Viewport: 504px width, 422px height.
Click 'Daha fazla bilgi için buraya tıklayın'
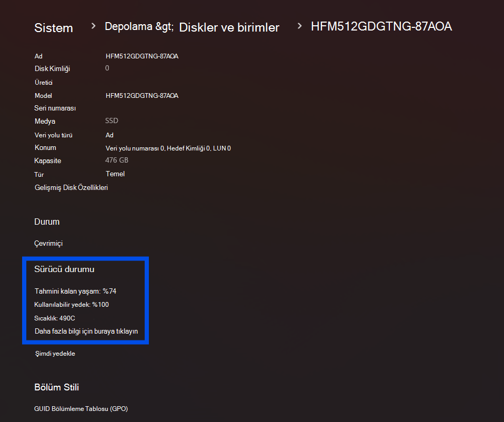click(x=86, y=331)
